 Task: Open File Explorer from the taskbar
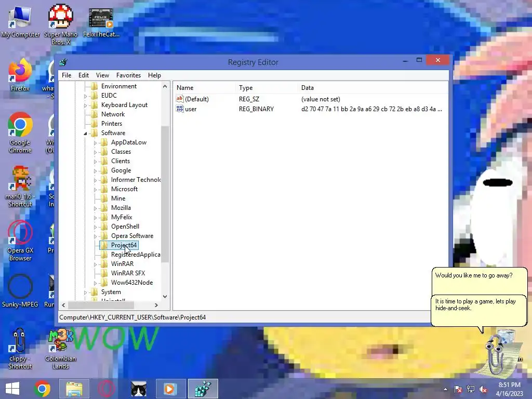74,389
